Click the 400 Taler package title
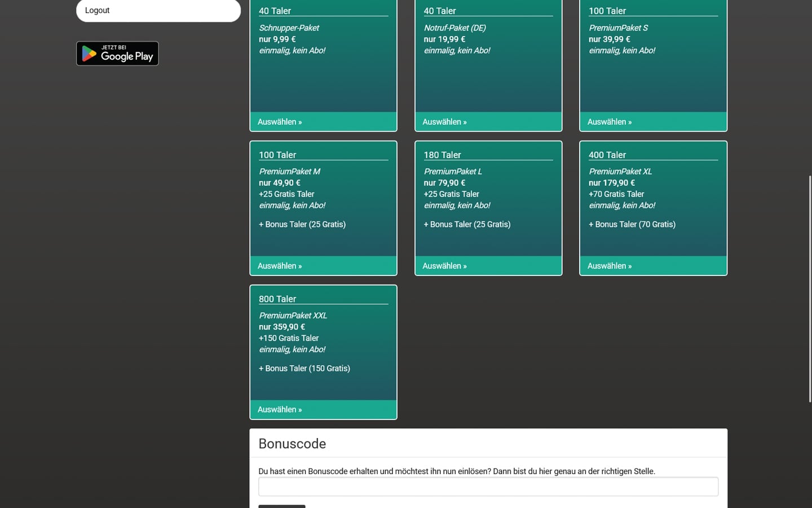Viewport: 812px width, 508px height. click(x=607, y=155)
